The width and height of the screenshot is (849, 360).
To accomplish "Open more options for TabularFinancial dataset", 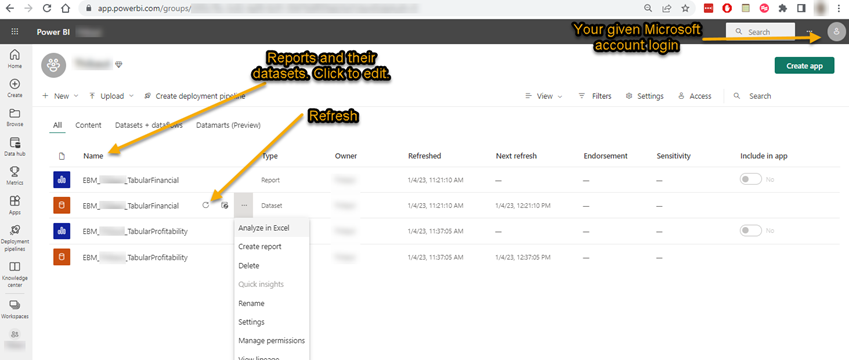I will point(244,205).
